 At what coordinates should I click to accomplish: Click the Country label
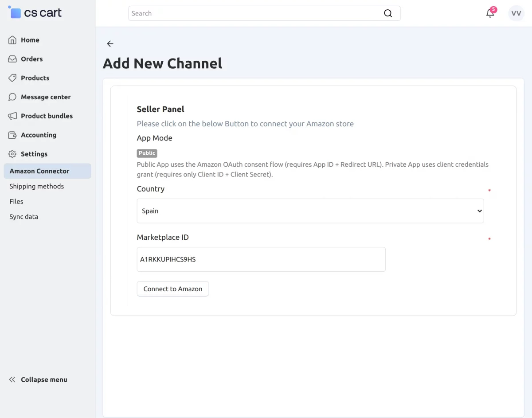(151, 189)
